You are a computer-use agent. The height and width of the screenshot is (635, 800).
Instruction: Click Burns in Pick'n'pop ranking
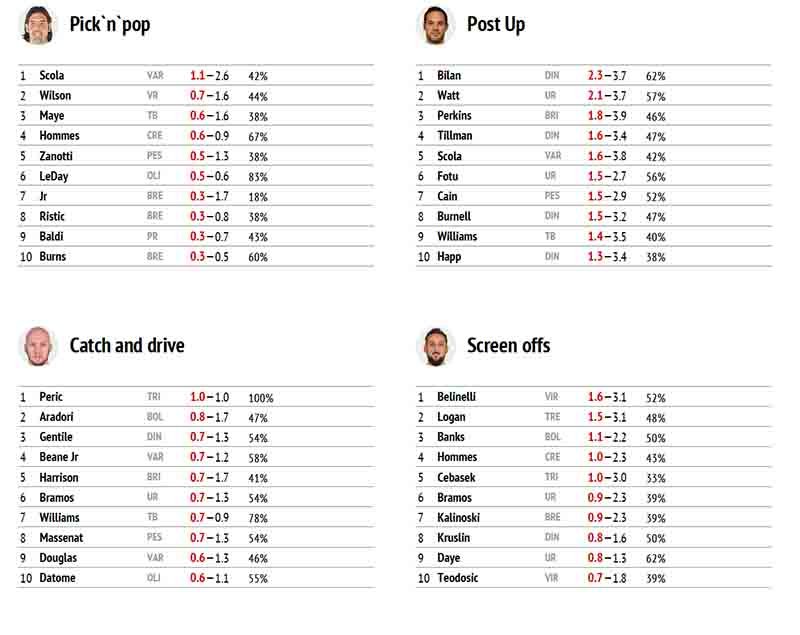point(53,257)
